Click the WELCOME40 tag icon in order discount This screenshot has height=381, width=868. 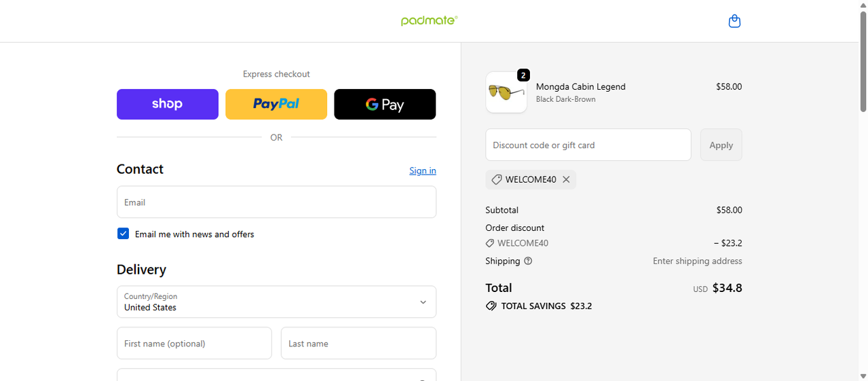(490, 243)
